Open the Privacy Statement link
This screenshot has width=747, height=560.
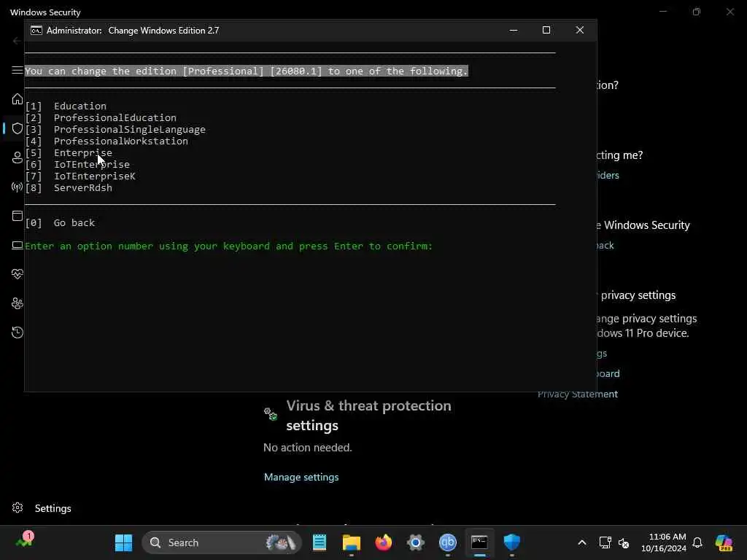(x=578, y=394)
